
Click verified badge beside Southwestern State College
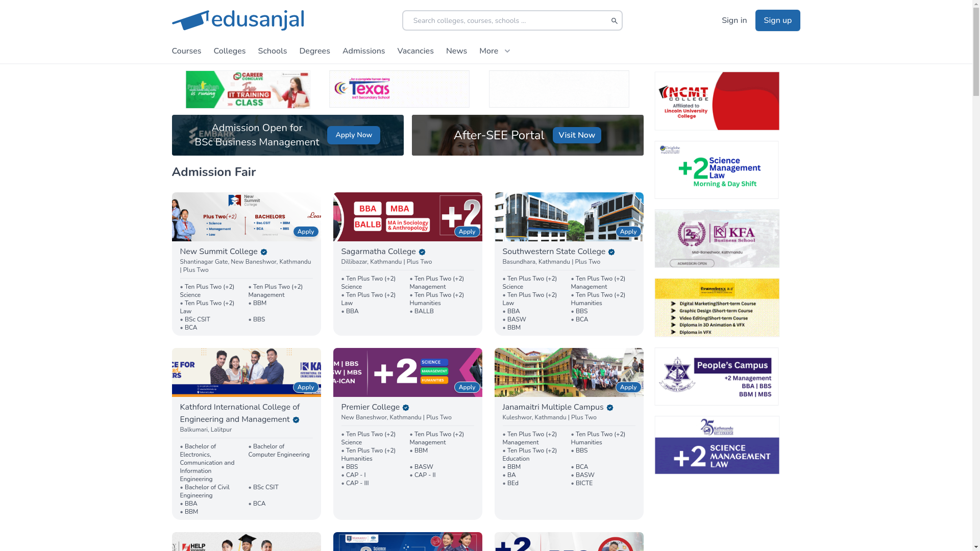click(x=611, y=252)
